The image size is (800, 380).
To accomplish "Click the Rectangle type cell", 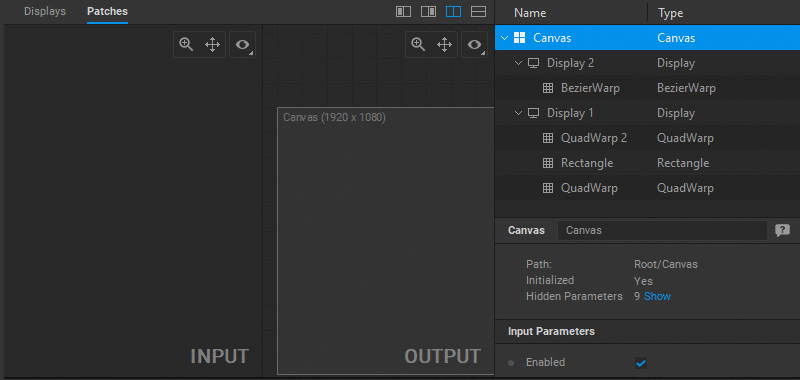I will (683, 163).
